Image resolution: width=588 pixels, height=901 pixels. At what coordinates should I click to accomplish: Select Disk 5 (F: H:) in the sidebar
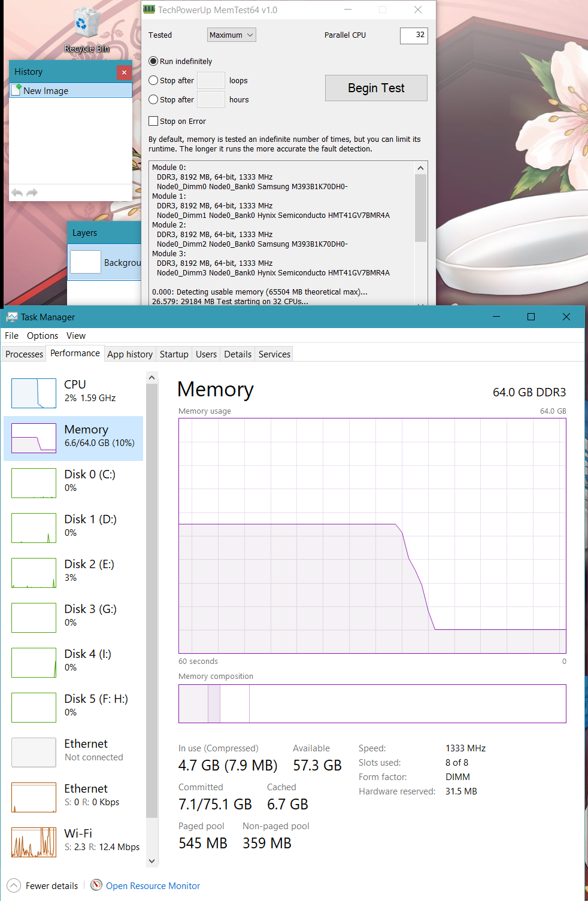[x=74, y=708]
